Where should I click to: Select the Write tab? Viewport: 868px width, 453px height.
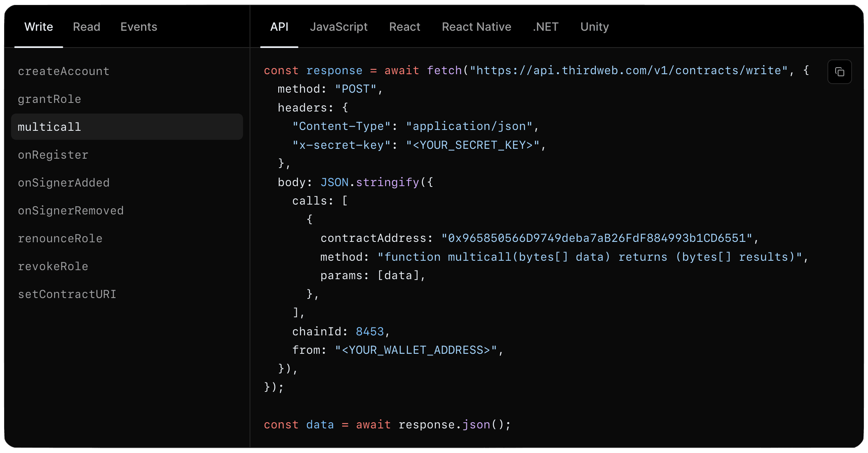(x=39, y=27)
